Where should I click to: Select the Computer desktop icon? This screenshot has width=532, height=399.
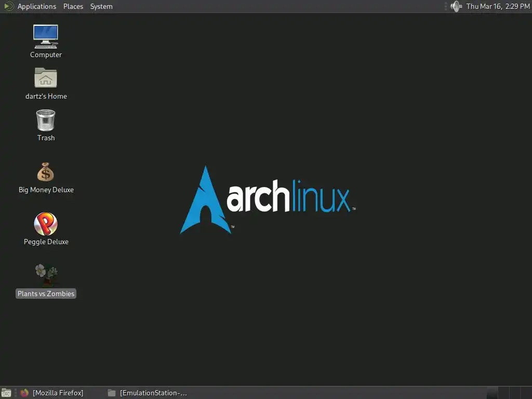tap(46, 36)
